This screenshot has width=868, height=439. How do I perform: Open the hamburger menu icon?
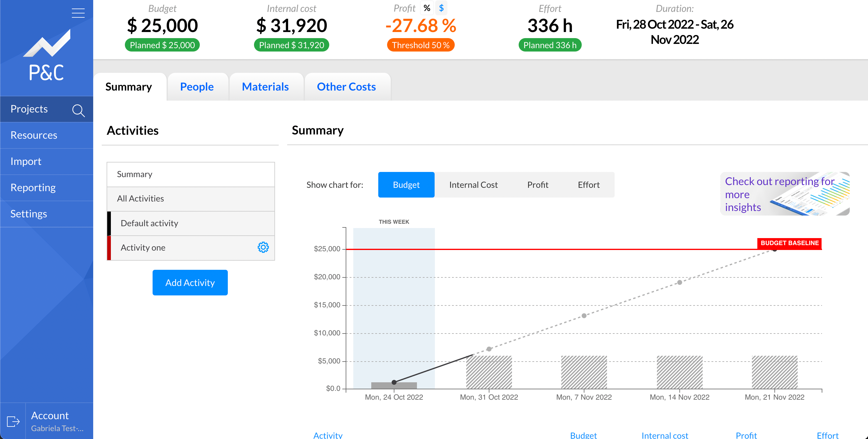(78, 13)
